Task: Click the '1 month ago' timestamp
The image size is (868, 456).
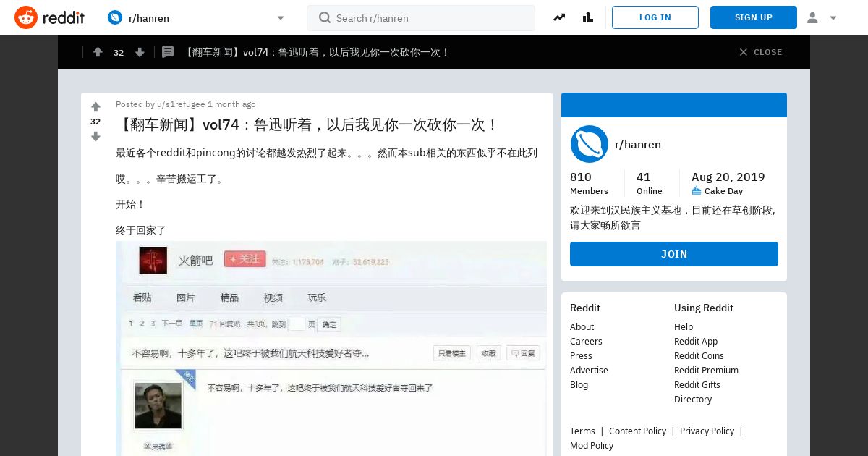Action: 231,104
